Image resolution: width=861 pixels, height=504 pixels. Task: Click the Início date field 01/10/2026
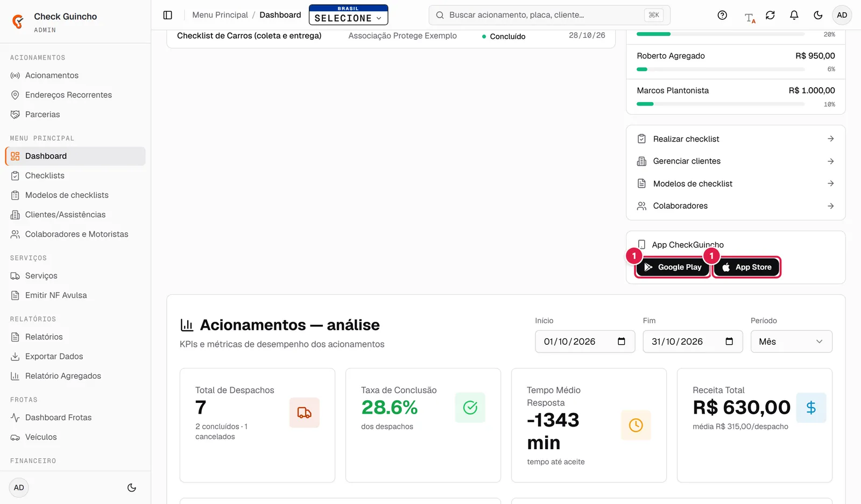coord(585,342)
